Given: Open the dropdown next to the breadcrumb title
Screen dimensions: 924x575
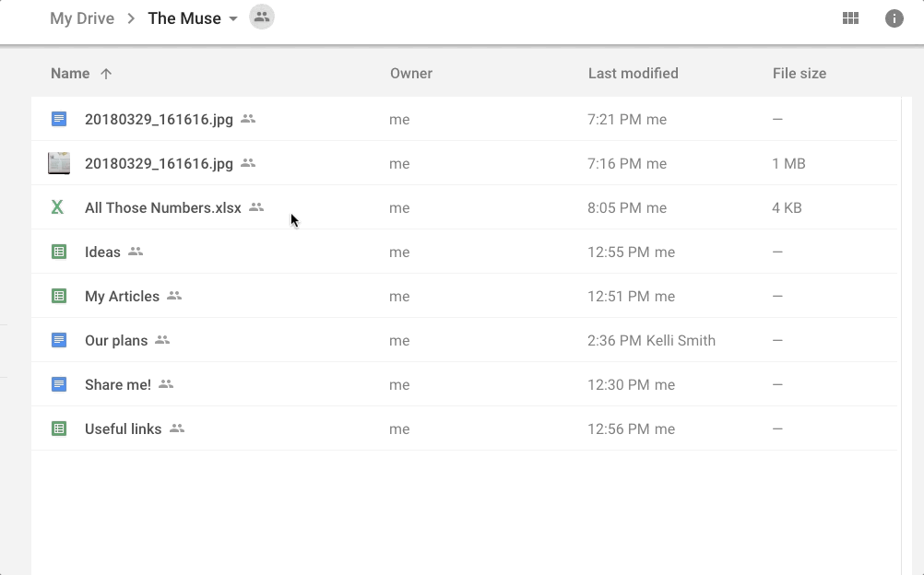Looking at the screenshot, I should pos(233,18).
